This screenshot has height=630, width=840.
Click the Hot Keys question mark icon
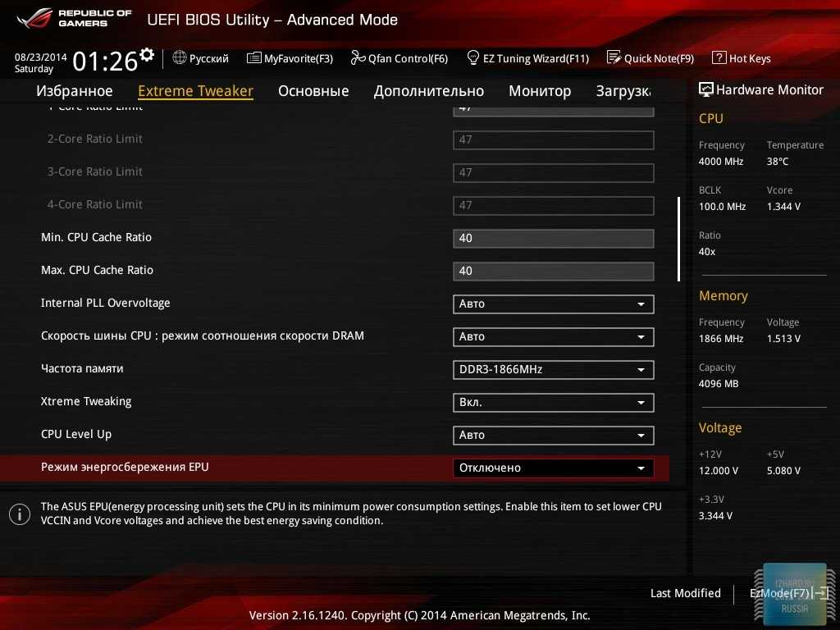click(719, 58)
